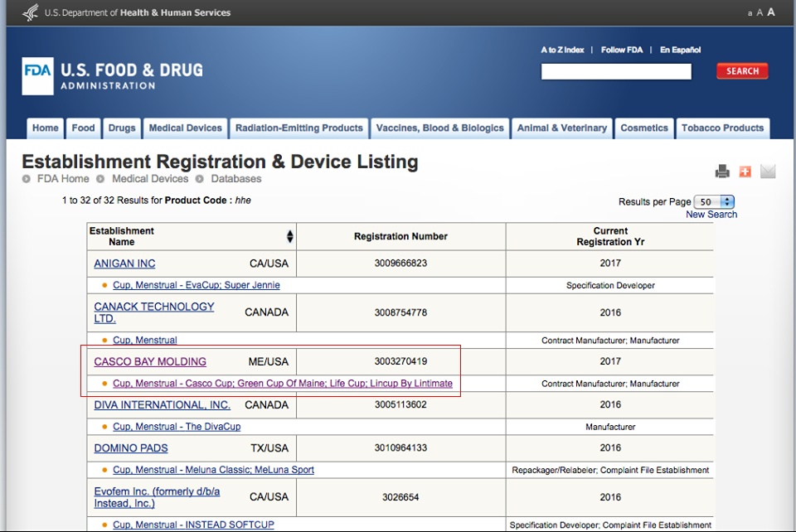This screenshot has width=796, height=532.
Task: Open En Español link
Action: click(x=680, y=50)
